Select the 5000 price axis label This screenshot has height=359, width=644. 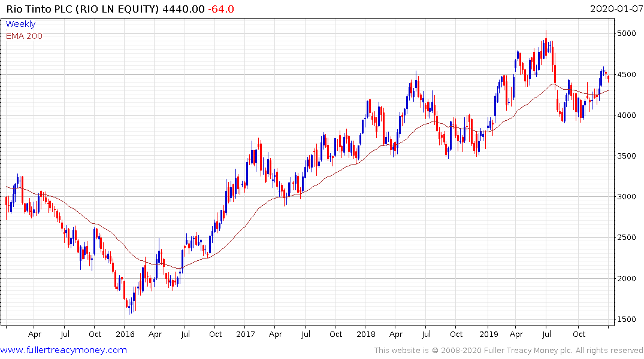627,34
